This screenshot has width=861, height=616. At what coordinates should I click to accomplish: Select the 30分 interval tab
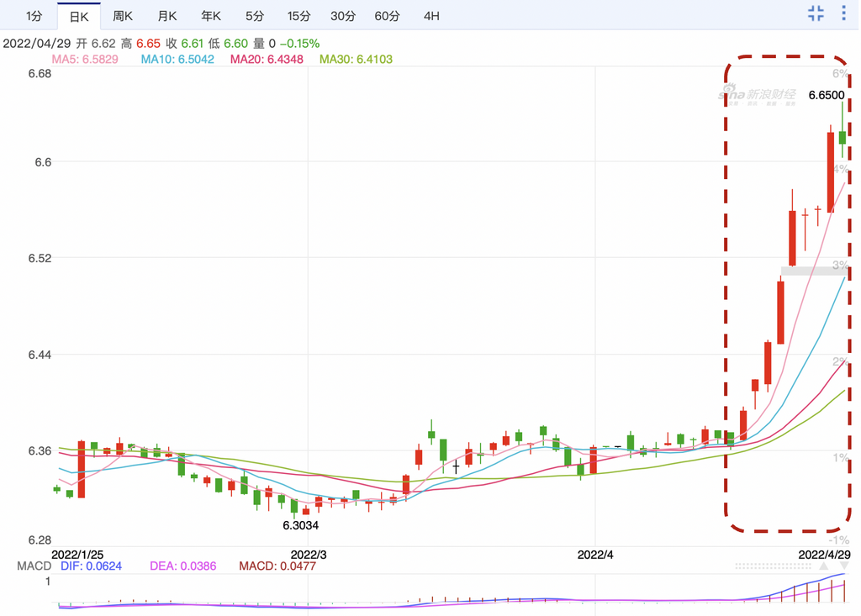(x=343, y=16)
